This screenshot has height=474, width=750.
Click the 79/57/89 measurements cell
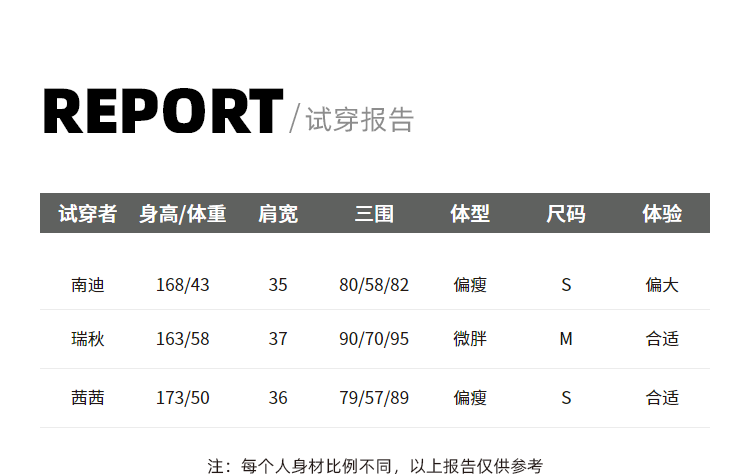(x=374, y=398)
